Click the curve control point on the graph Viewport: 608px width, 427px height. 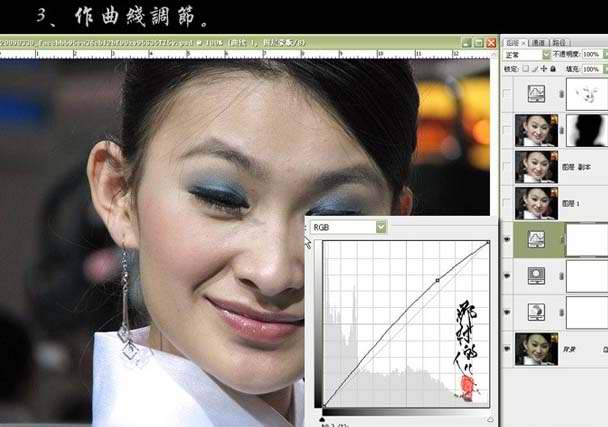click(x=437, y=280)
